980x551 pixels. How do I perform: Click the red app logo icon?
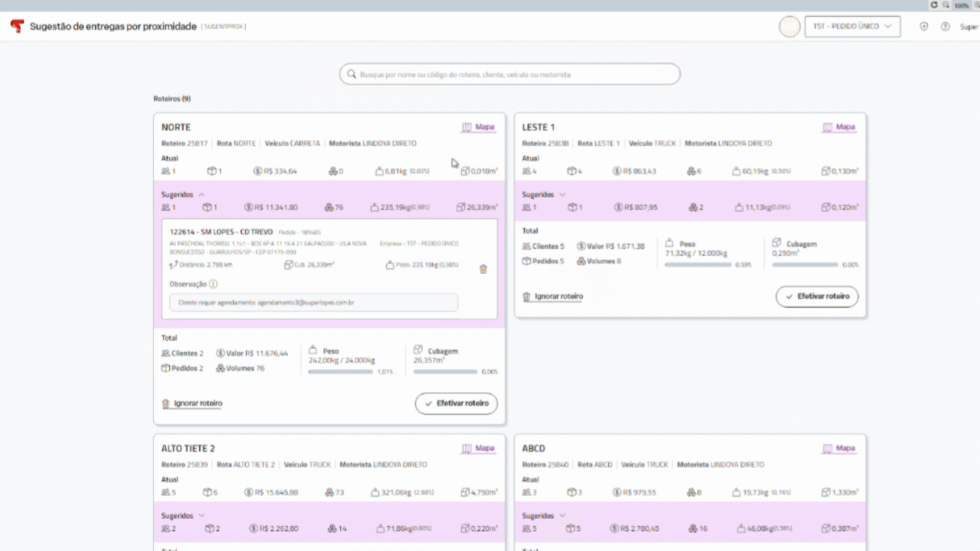(17, 26)
